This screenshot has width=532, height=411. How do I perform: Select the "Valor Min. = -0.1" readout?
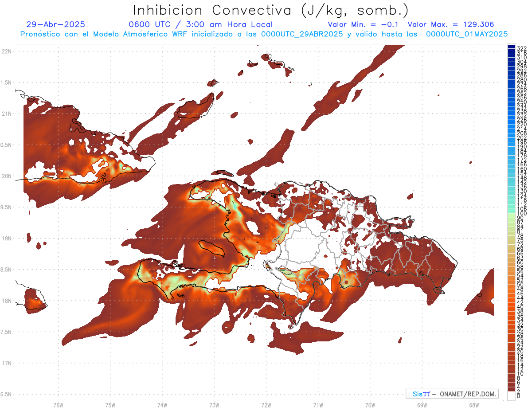pyautogui.click(x=364, y=24)
